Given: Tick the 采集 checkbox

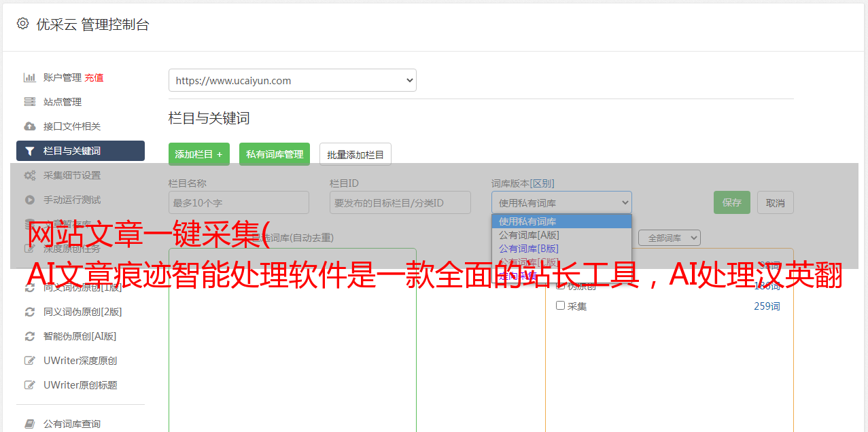Looking at the screenshot, I should pyautogui.click(x=561, y=306).
